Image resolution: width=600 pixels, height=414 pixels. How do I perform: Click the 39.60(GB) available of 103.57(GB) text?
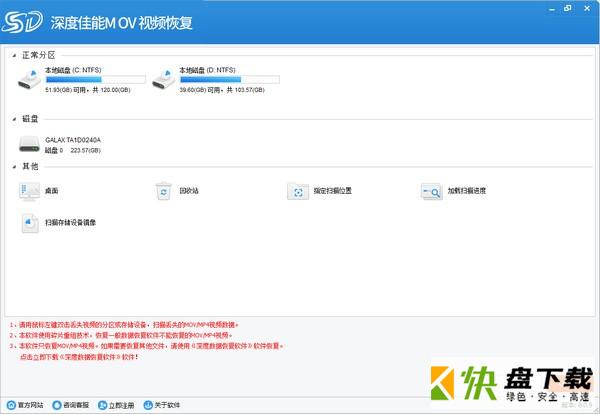click(222, 90)
